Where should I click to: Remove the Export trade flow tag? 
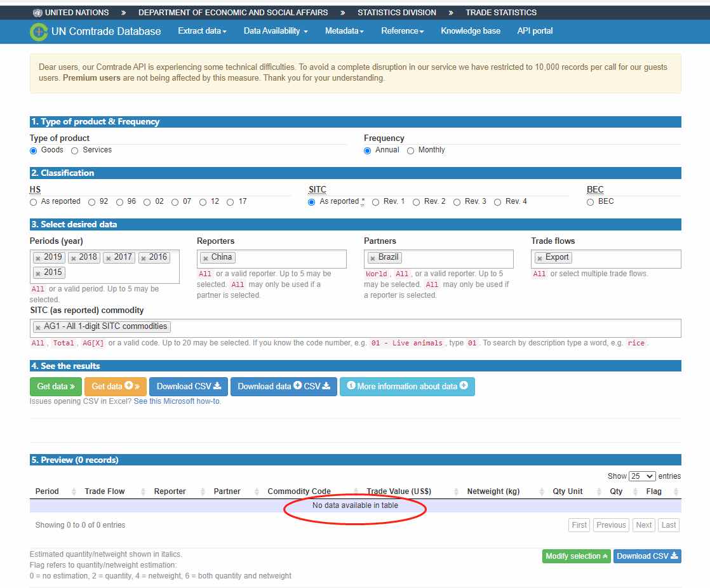pyautogui.click(x=540, y=258)
